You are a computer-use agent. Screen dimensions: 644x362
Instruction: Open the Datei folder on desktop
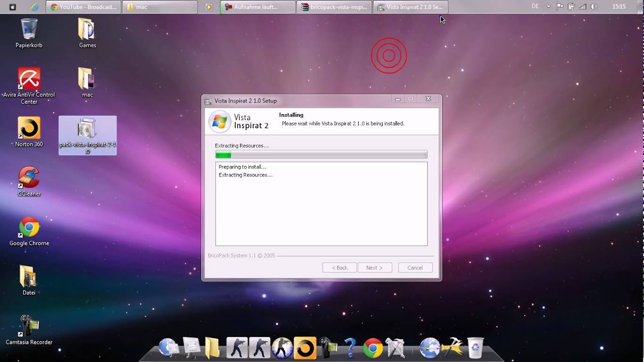29,281
